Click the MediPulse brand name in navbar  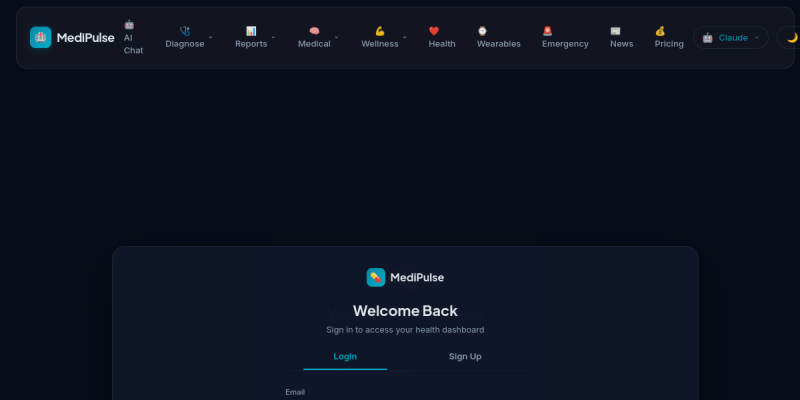(x=86, y=38)
